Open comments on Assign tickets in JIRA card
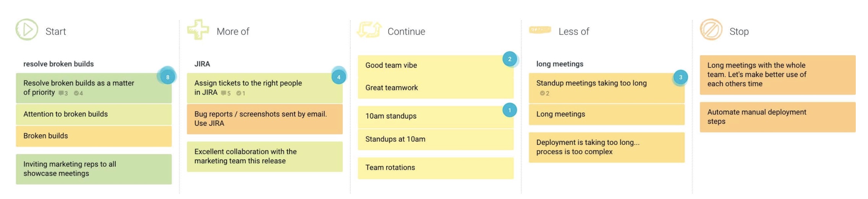The image size is (868, 199). tap(226, 93)
